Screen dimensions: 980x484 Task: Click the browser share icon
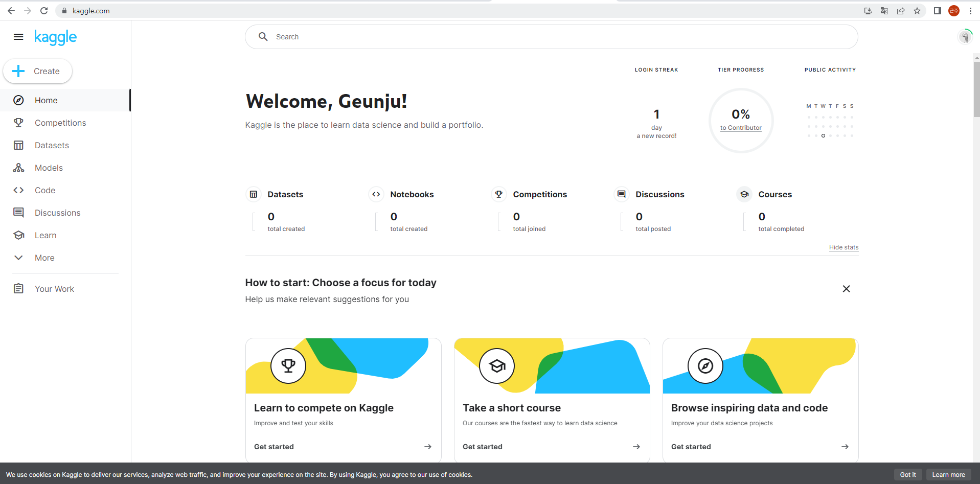901,11
